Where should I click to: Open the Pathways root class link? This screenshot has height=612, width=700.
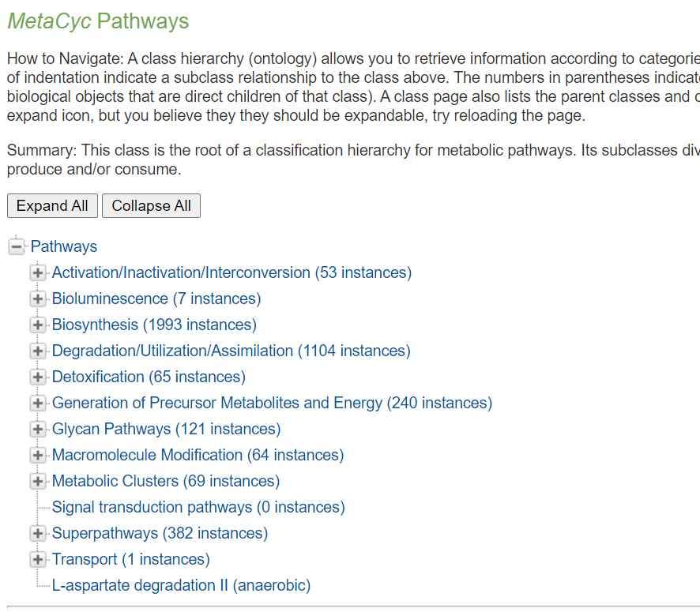tap(64, 247)
